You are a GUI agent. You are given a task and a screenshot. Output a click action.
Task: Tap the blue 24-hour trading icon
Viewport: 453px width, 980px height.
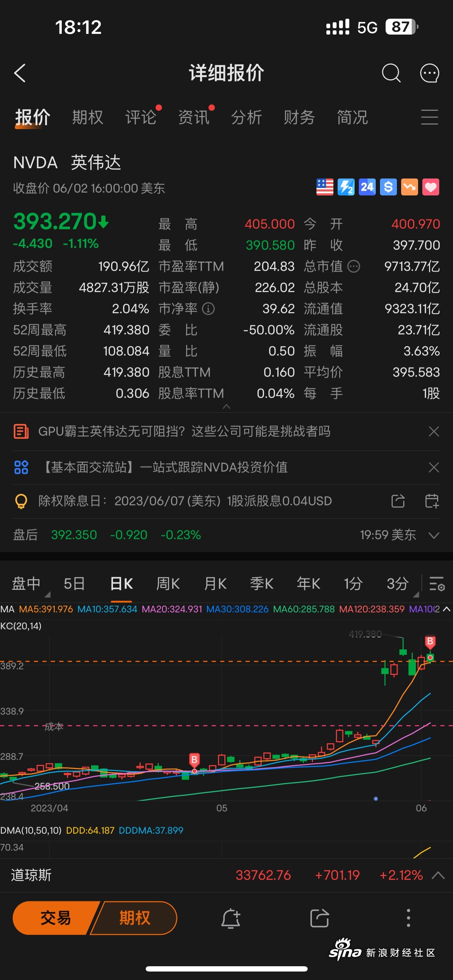pyautogui.click(x=367, y=187)
